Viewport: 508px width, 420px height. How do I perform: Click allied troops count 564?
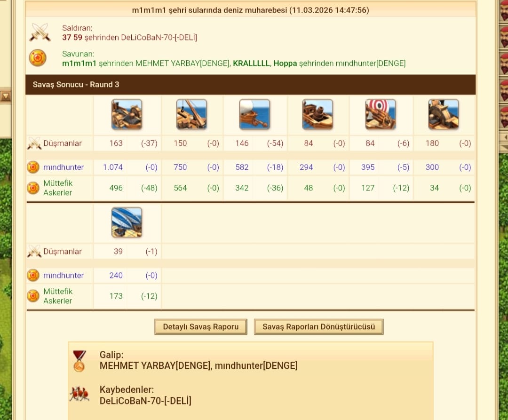click(180, 188)
